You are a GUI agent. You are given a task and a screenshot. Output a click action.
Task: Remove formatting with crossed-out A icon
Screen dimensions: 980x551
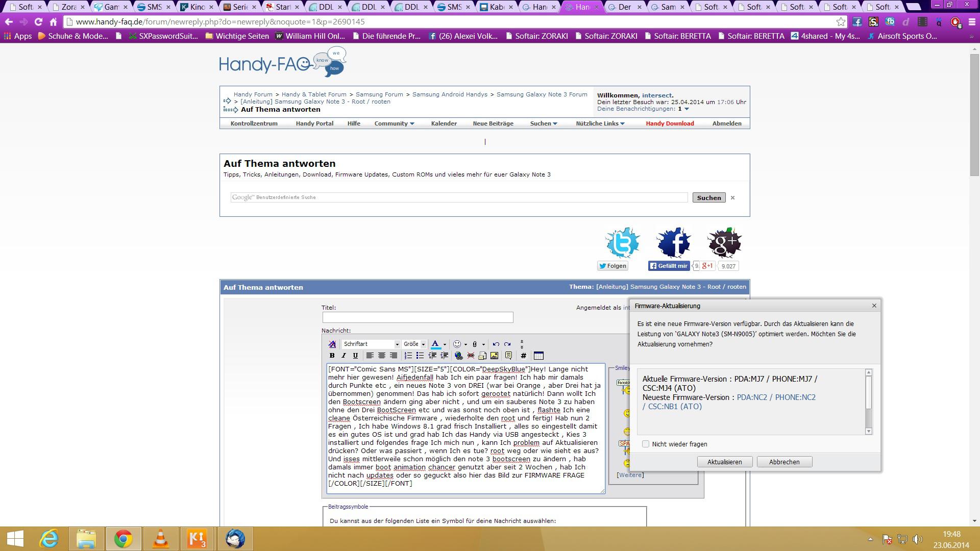click(x=332, y=344)
